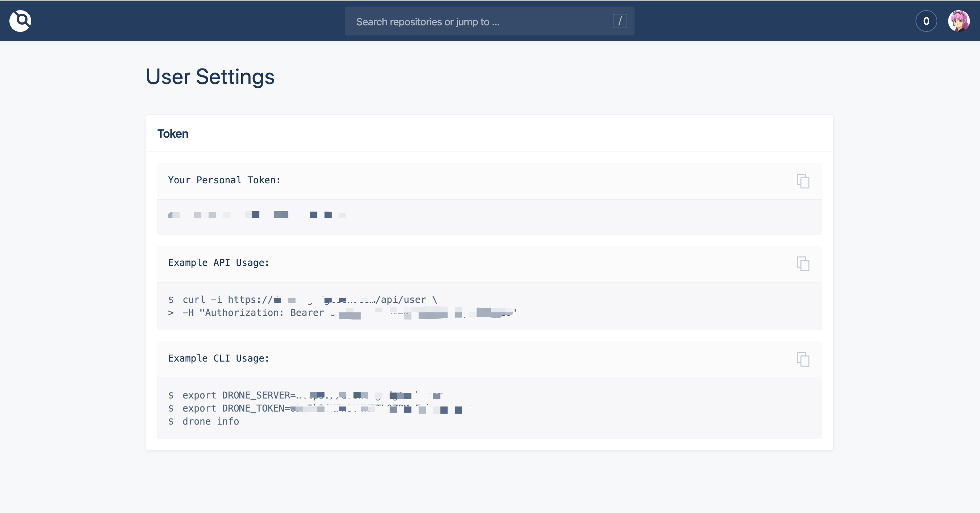The height and width of the screenshot is (513, 980).
Task: Click the copy icon for Example CLI Usage
Action: point(803,359)
